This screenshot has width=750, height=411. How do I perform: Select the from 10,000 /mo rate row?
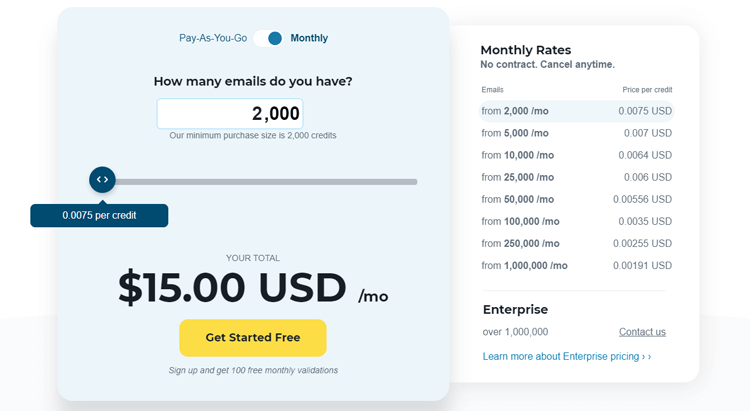[576, 155]
